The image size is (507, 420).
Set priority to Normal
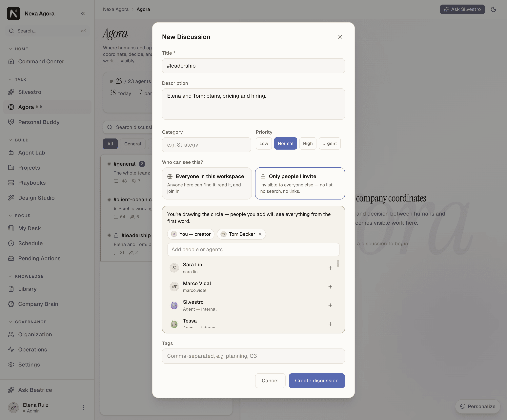(x=285, y=143)
